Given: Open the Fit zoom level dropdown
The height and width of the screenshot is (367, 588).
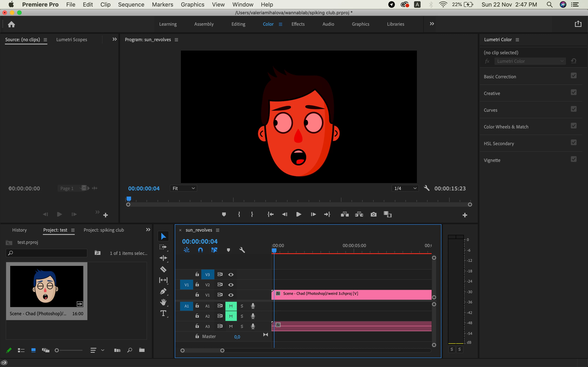Looking at the screenshot, I should tap(184, 188).
